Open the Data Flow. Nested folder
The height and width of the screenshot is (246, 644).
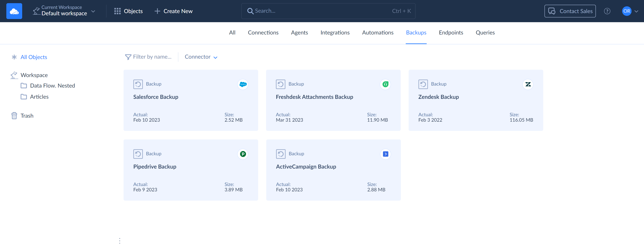[x=52, y=86]
